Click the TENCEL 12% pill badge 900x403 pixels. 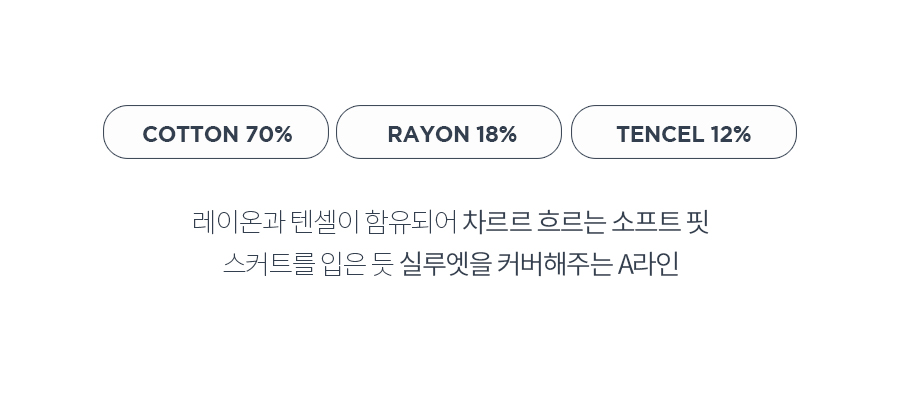tap(684, 132)
